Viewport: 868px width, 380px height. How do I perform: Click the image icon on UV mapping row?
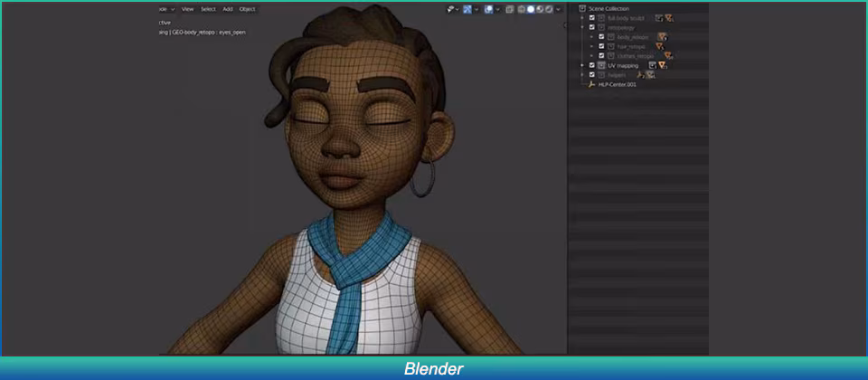(653, 65)
